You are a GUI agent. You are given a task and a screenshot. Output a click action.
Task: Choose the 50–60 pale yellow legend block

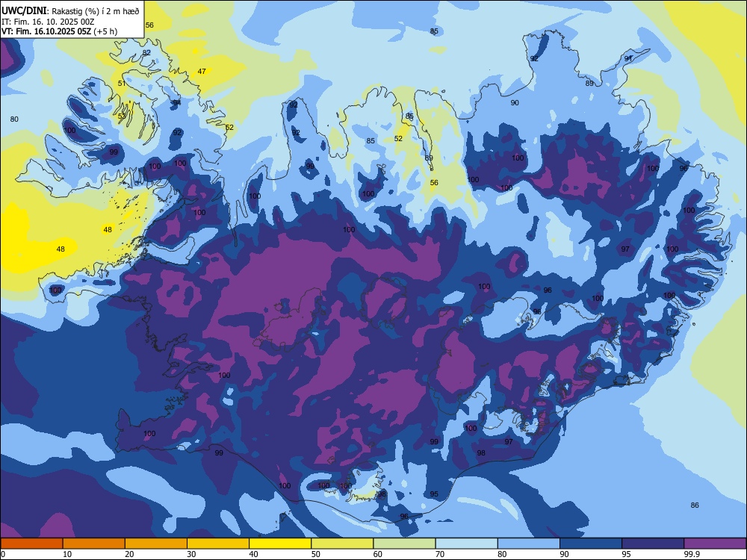pos(342,544)
